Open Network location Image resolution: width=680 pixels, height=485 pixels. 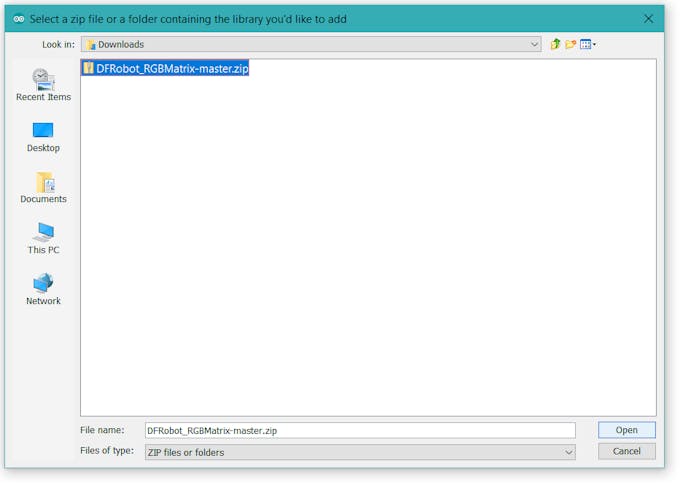coord(43,289)
